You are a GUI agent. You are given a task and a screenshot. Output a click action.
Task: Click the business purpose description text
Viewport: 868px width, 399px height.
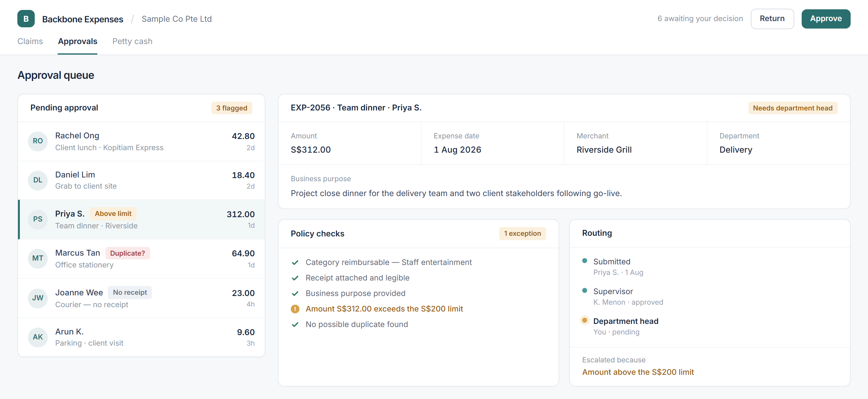[456, 193]
